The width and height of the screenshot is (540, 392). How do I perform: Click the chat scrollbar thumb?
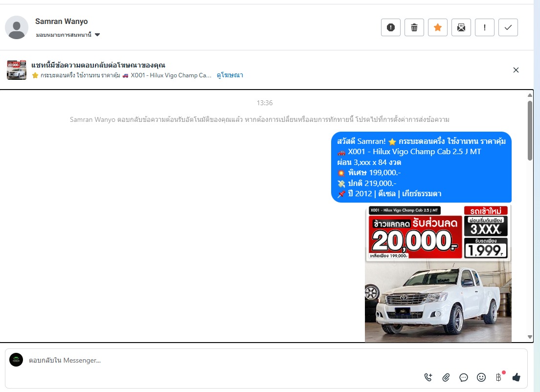[530, 130]
